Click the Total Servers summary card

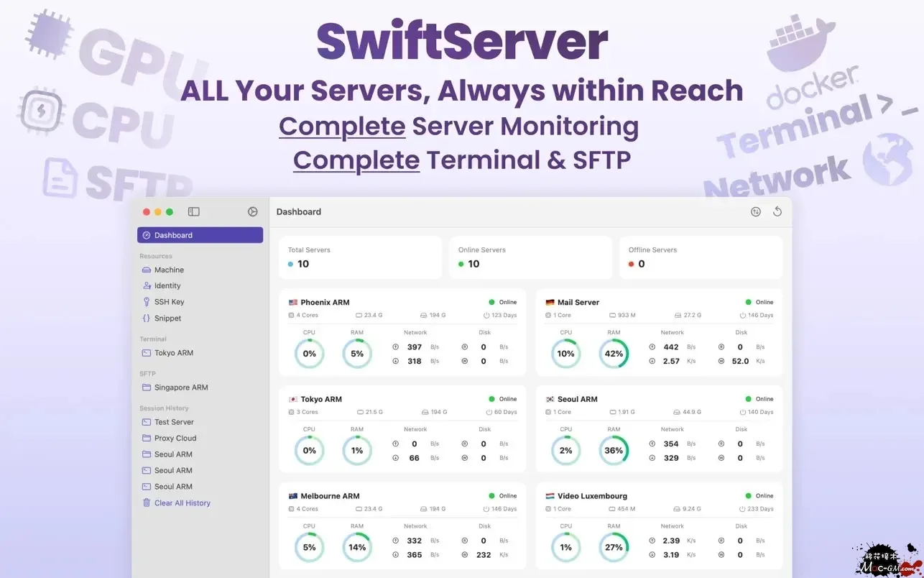(x=360, y=257)
